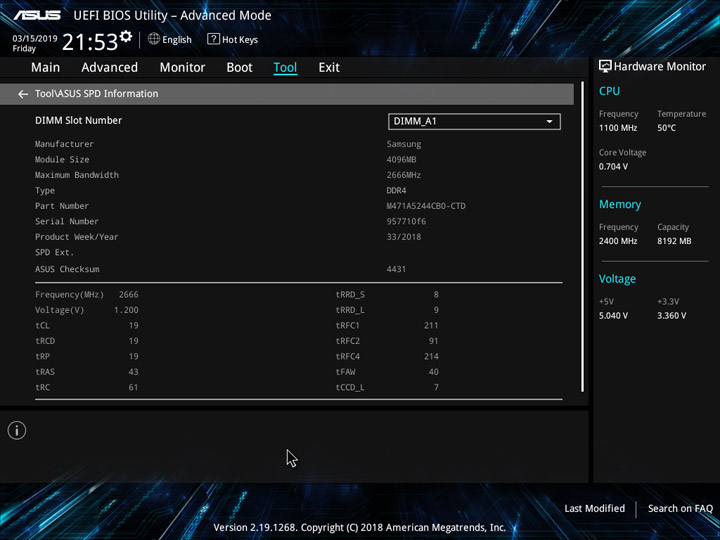720x540 pixels.
Task: Click the 2666MHz bandwidth value
Action: 404,175
